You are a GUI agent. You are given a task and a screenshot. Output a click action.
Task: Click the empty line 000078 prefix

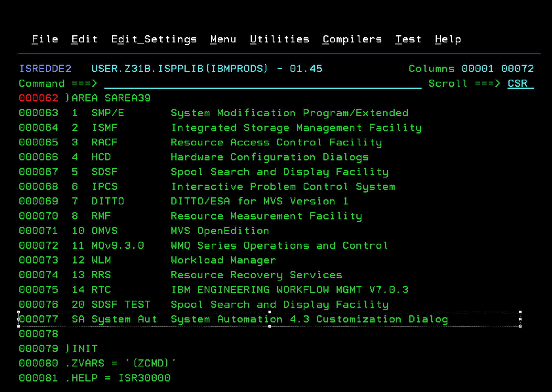click(38, 334)
